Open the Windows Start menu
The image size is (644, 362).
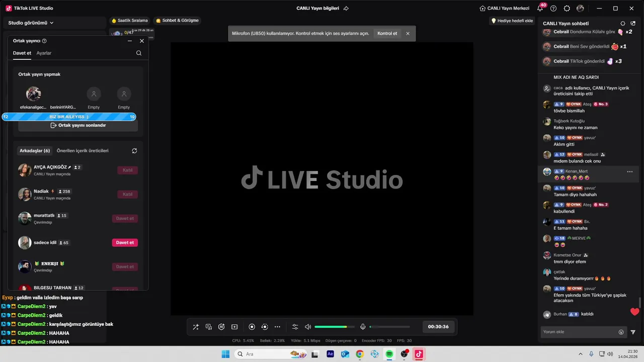coord(225,354)
